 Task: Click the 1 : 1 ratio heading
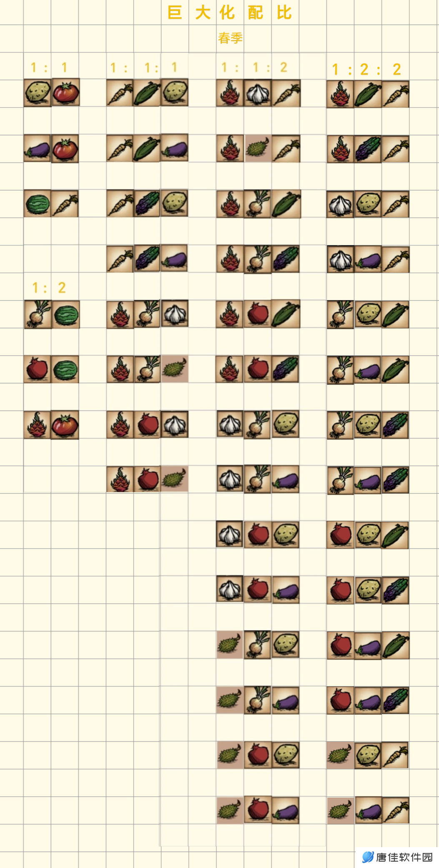[49, 67]
